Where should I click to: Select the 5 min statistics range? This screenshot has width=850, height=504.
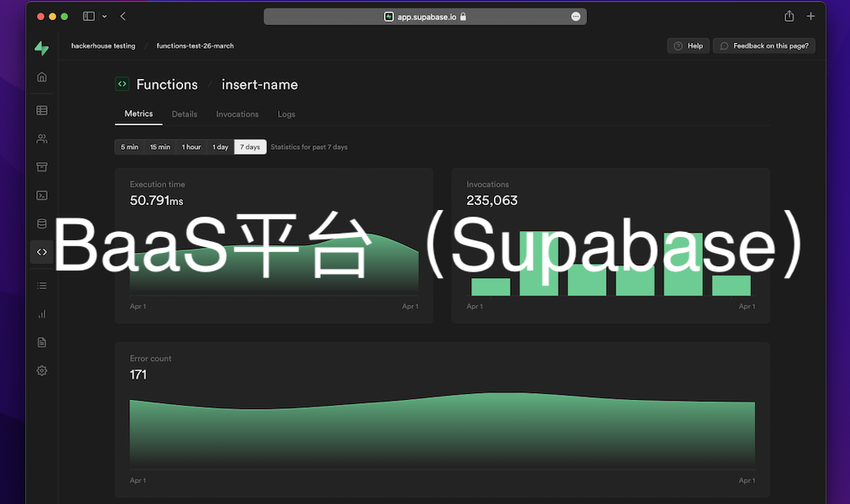click(129, 146)
